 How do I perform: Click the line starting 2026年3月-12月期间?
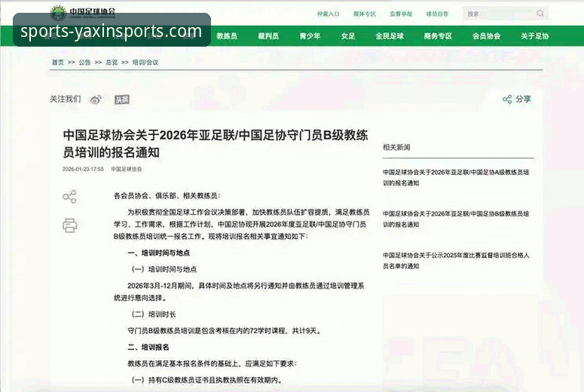coord(239,292)
